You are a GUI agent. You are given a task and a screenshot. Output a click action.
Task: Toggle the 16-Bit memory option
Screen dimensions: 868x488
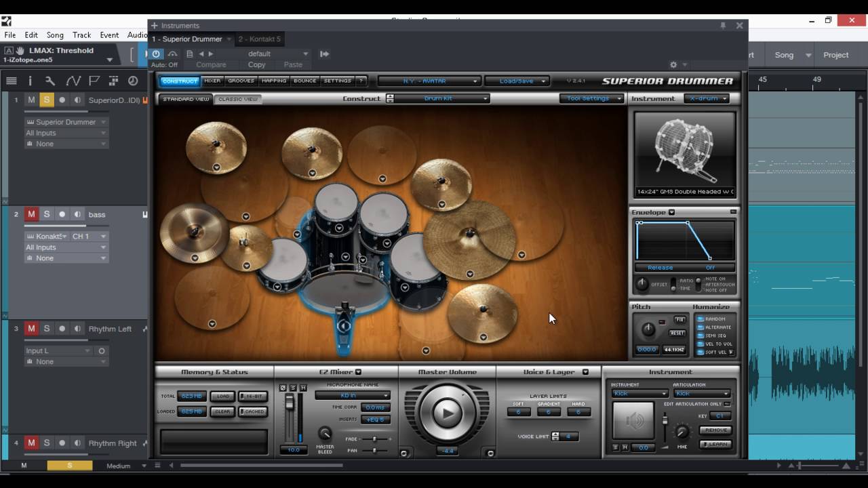pyautogui.click(x=253, y=396)
